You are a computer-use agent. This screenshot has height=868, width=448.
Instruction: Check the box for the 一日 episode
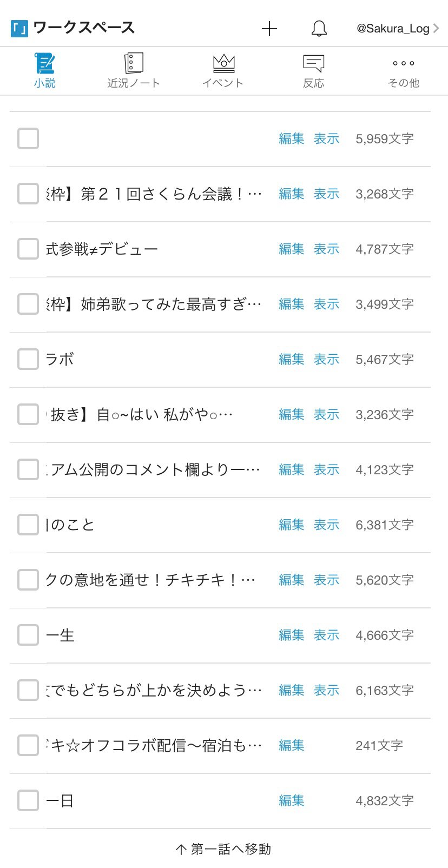pyautogui.click(x=28, y=800)
